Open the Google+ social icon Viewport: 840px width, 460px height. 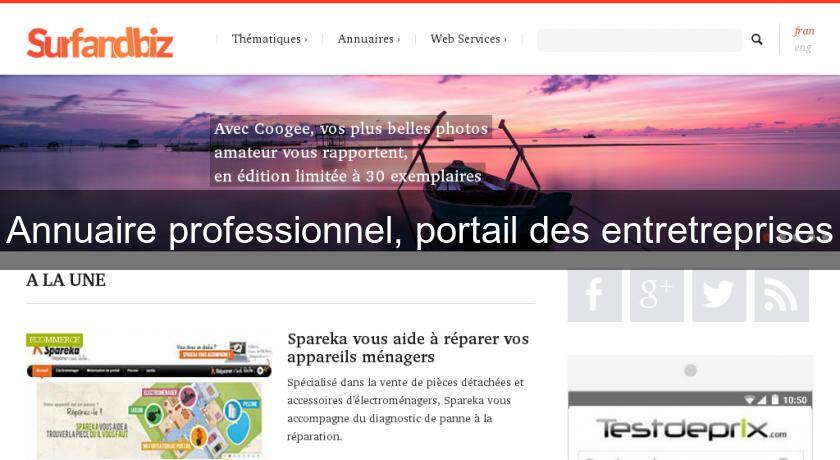coord(657,296)
